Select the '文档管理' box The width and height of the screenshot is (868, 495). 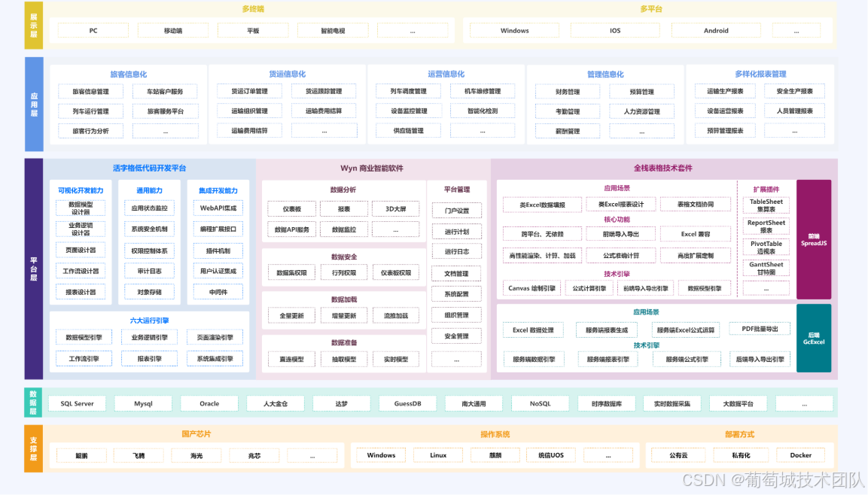click(457, 273)
